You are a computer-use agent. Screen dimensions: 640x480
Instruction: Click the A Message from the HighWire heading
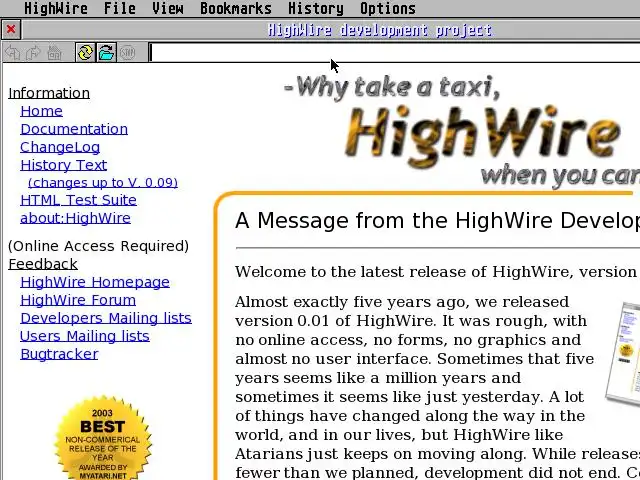(x=438, y=221)
